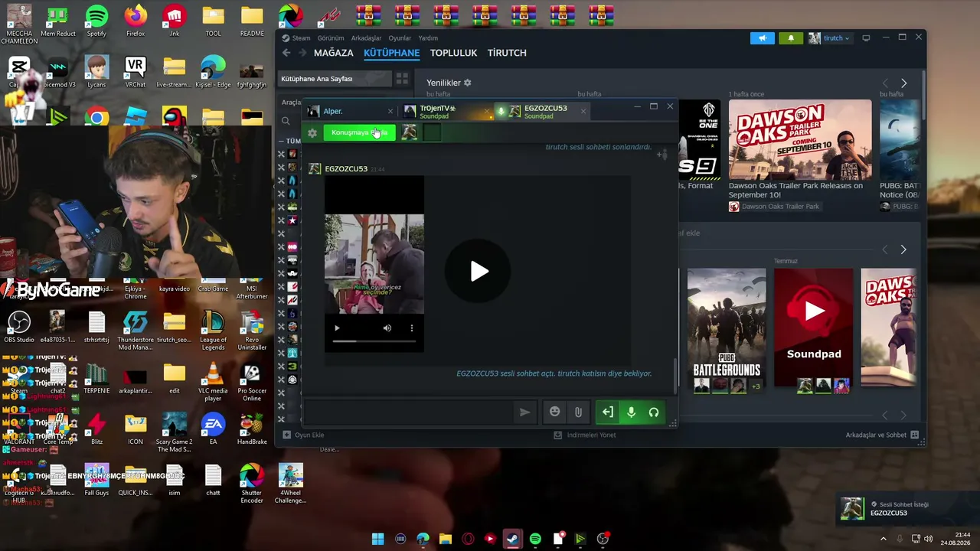
Task: Open chat settings gear in friend chat window
Action: (x=312, y=133)
